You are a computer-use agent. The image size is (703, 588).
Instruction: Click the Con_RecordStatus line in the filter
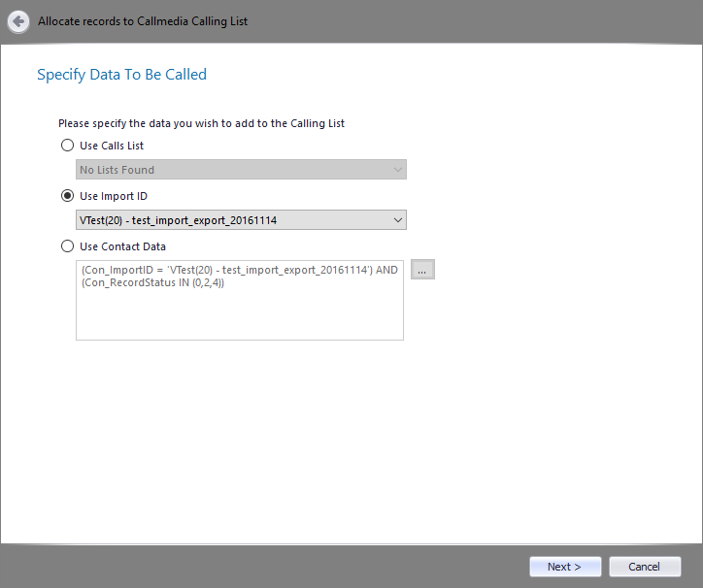coord(152,282)
